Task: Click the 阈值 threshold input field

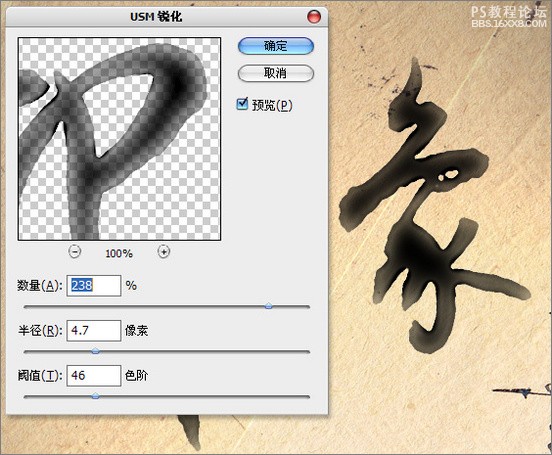Action: point(94,375)
